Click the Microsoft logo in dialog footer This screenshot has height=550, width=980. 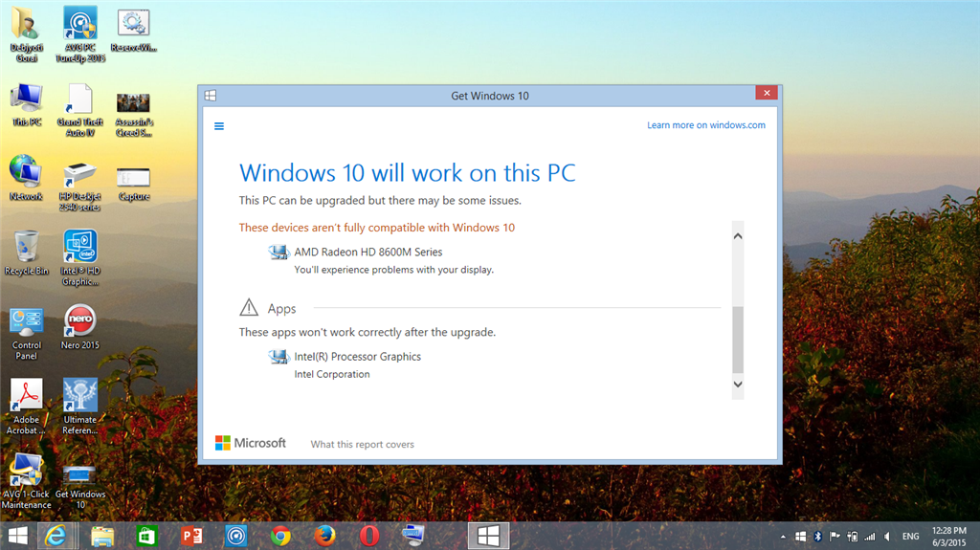pyautogui.click(x=250, y=443)
